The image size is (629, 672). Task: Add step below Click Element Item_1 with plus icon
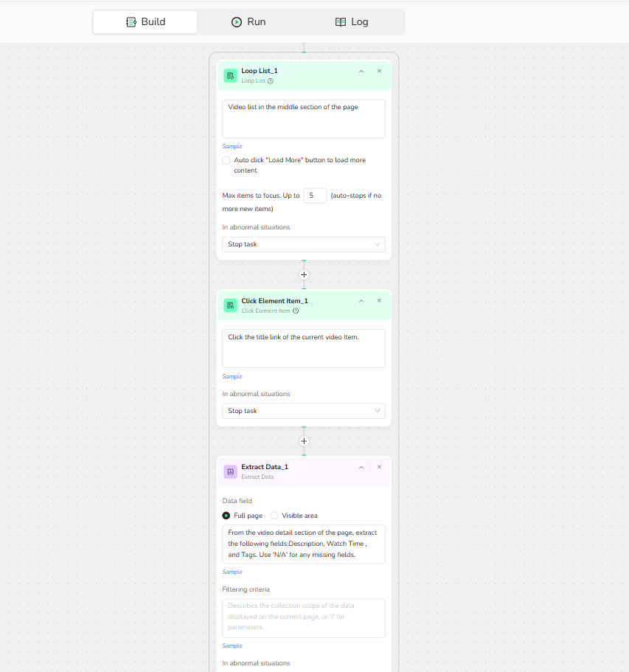point(304,441)
